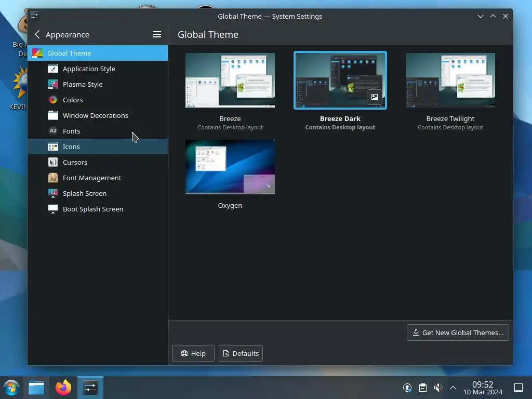The image size is (532, 399).
Task: Open the Application Style settings page
Action: pyautogui.click(x=98, y=69)
